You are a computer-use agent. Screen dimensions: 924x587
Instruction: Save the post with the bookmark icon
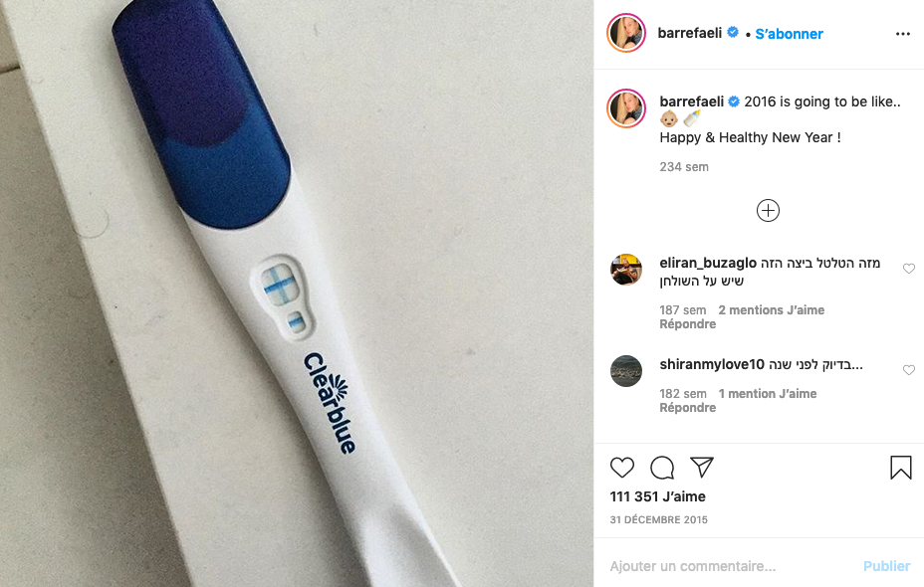(x=900, y=468)
